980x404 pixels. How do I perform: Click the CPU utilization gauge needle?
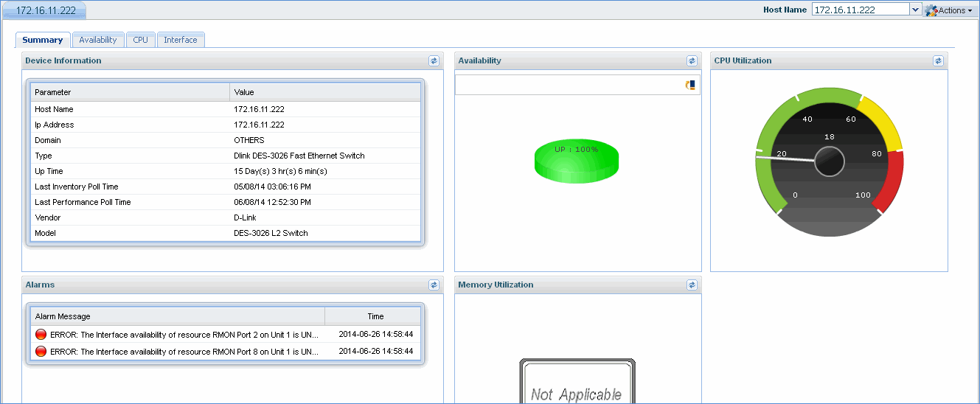788,157
